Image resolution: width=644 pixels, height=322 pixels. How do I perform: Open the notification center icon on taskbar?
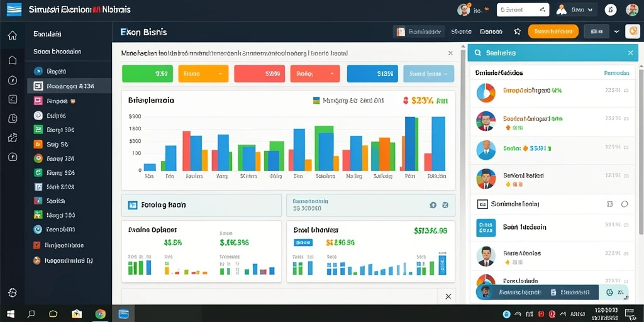(x=629, y=314)
